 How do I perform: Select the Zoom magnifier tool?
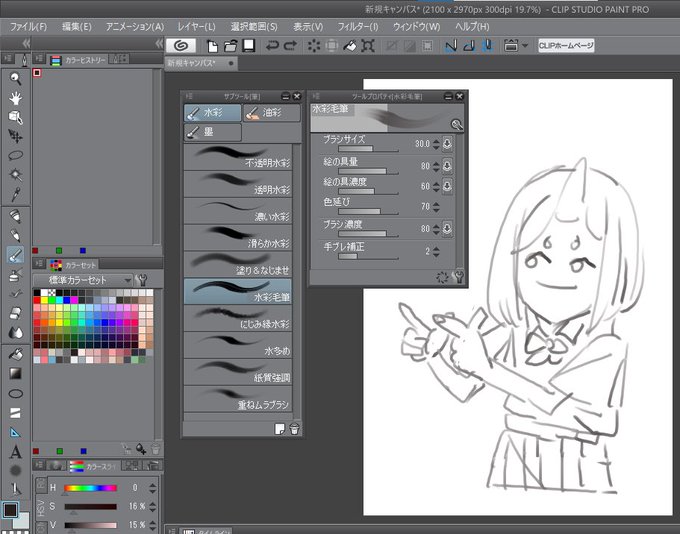pyautogui.click(x=16, y=79)
